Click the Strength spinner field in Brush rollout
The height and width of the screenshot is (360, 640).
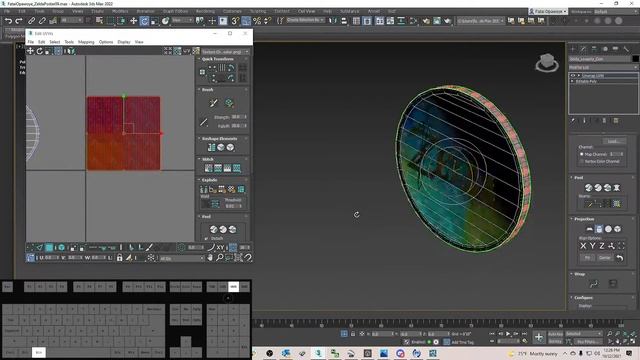click(x=238, y=117)
